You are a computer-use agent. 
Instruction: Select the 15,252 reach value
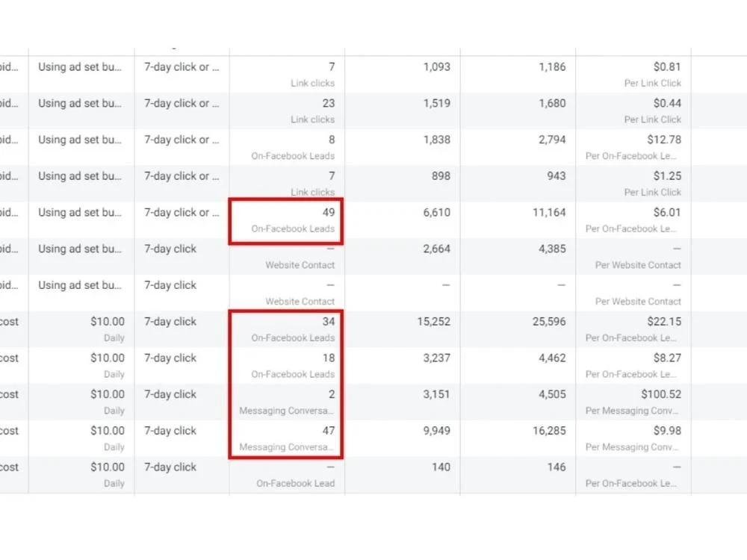coord(433,322)
